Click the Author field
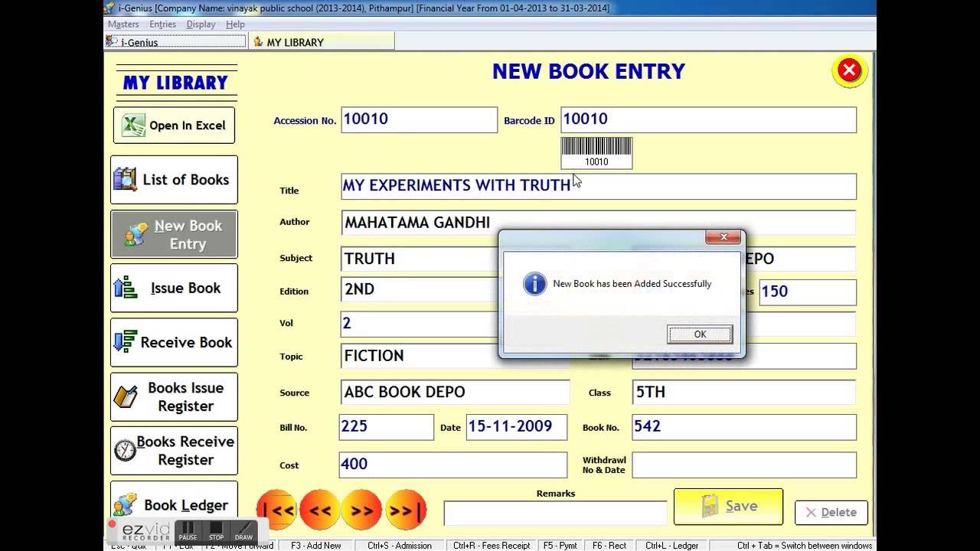 tap(598, 223)
